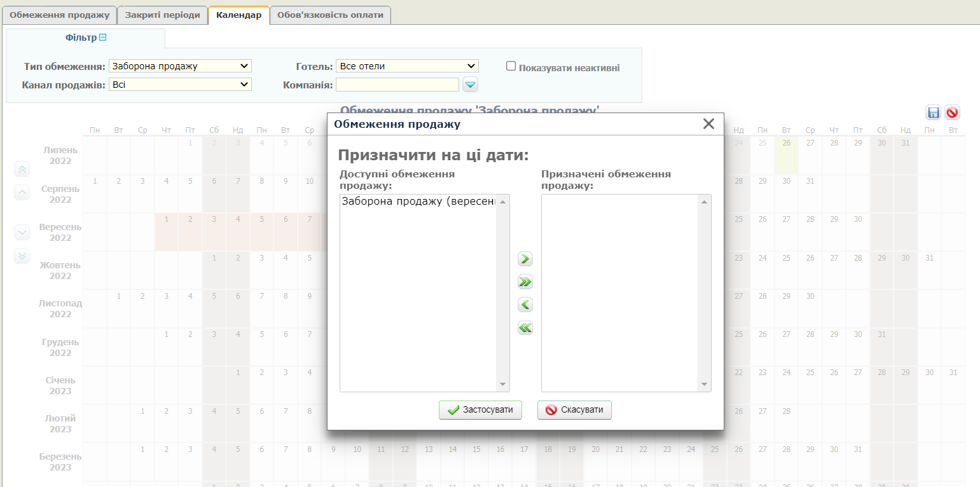Click the save calendar diskette icon
This screenshot has width=980, height=487.
(934, 113)
